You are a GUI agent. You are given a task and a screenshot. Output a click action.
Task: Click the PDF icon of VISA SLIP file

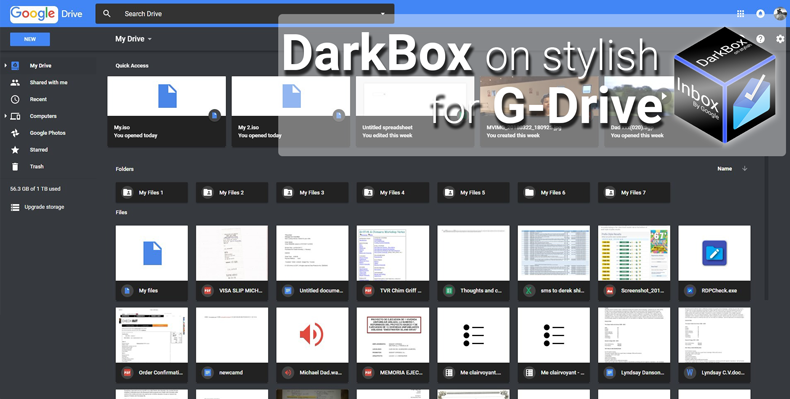click(207, 291)
